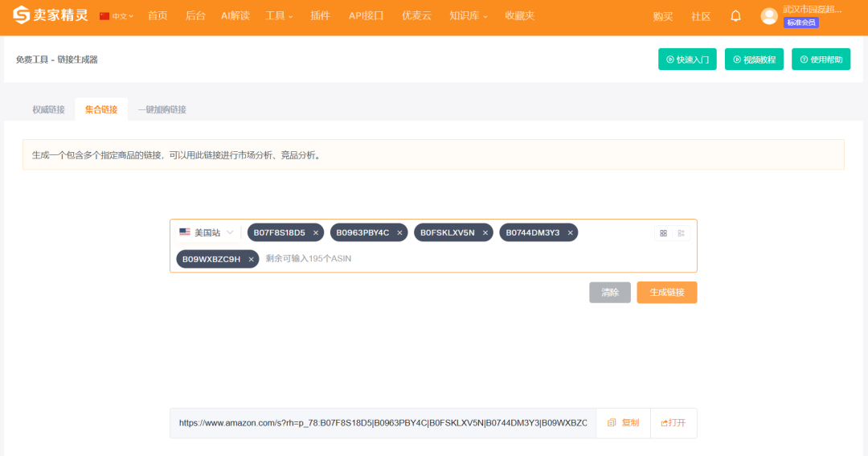Open the generated link with 打开
This screenshot has width=868, height=456.
(674, 423)
